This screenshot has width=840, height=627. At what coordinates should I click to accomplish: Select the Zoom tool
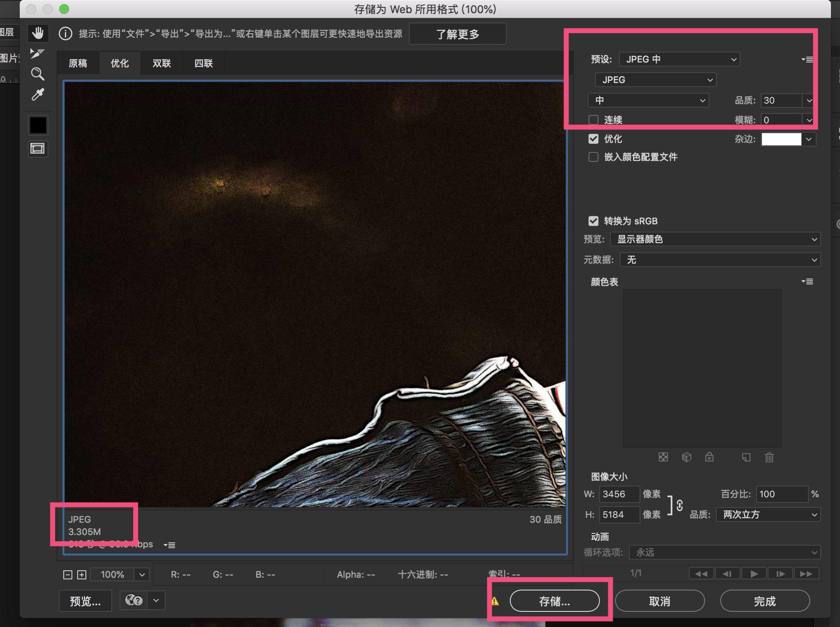[37, 74]
